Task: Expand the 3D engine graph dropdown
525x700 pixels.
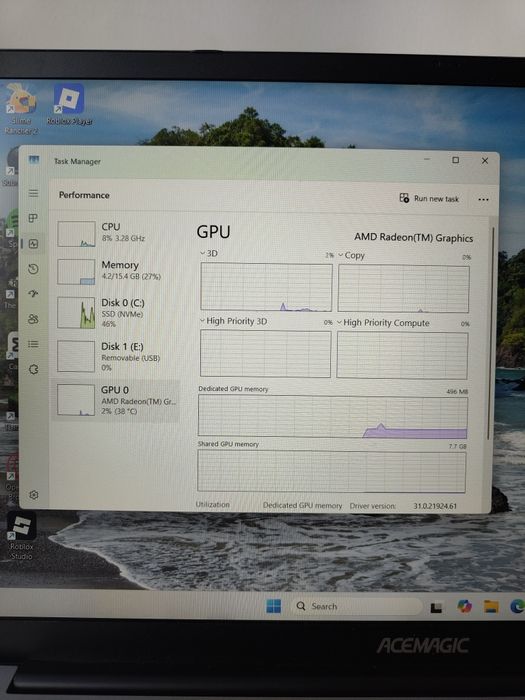Action: click(203, 254)
